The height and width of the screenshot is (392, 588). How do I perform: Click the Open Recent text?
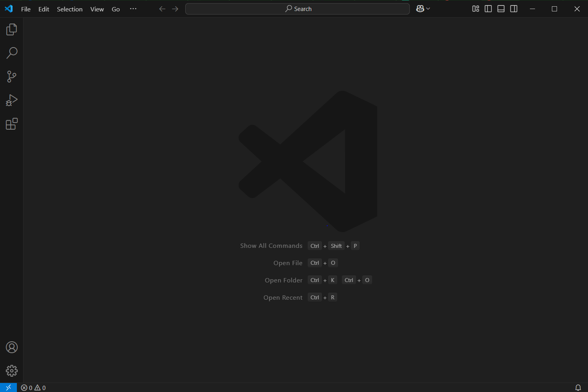pos(283,298)
